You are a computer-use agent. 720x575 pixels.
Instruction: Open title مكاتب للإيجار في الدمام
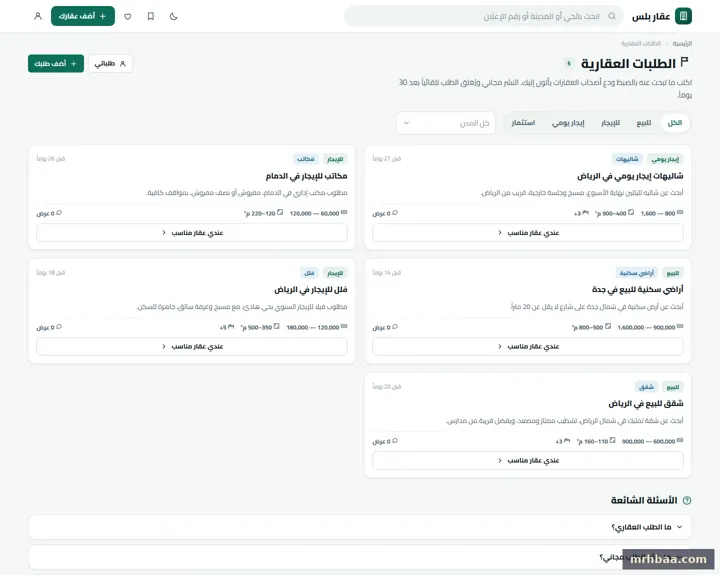click(306, 176)
